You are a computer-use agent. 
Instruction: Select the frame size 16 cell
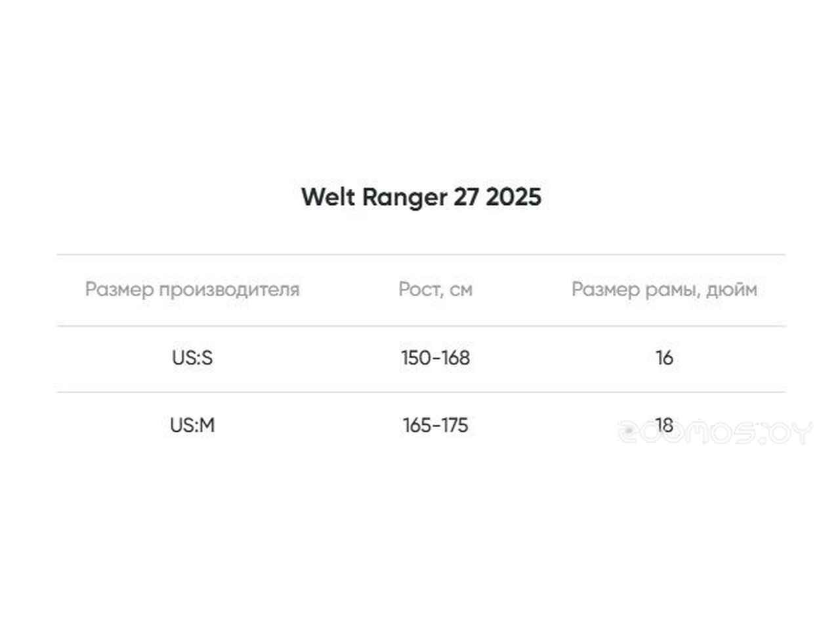coord(663,358)
